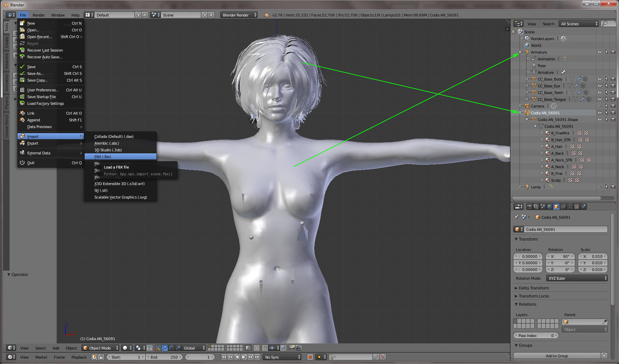Viewport: 619px width, 364px height.
Task: Open the Scene properties tab
Action: [x=543, y=207]
